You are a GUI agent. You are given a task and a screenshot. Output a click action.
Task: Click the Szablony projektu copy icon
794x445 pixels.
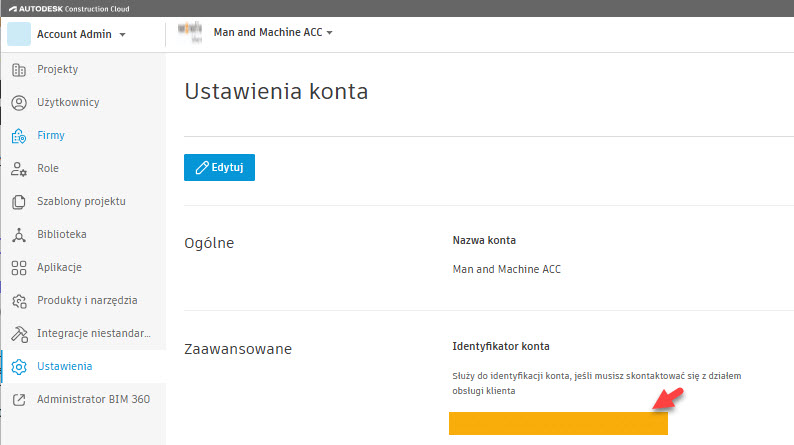tap(18, 202)
